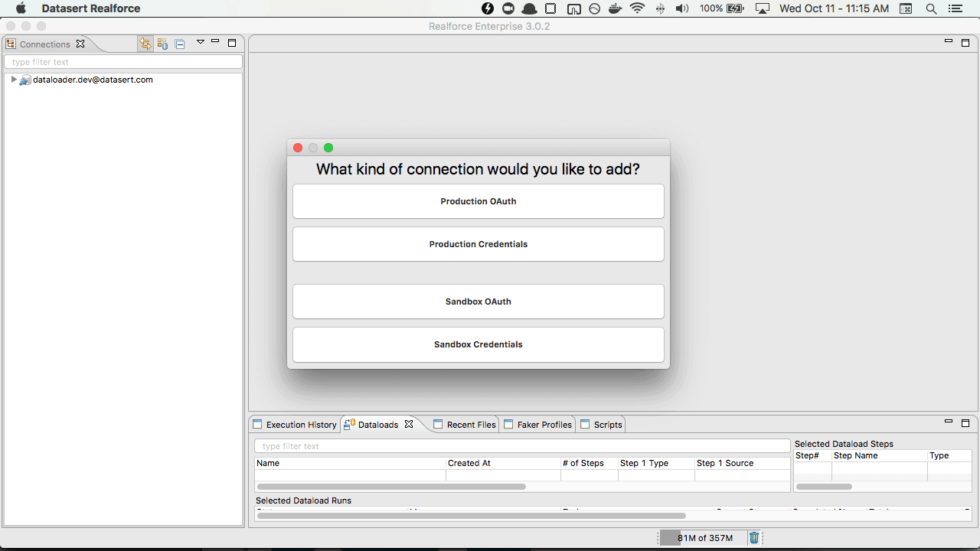
Task: Minimize the bottom Dataloads panel
Action: coord(949,421)
